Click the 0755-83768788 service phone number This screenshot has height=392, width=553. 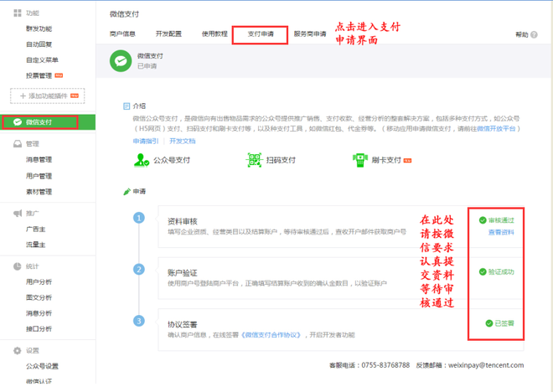point(385,365)
